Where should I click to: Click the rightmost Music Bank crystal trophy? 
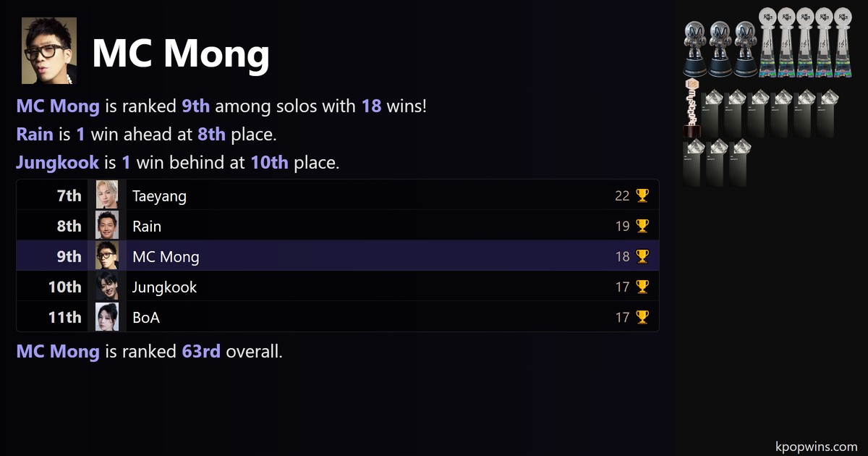(x=843, y=42)
